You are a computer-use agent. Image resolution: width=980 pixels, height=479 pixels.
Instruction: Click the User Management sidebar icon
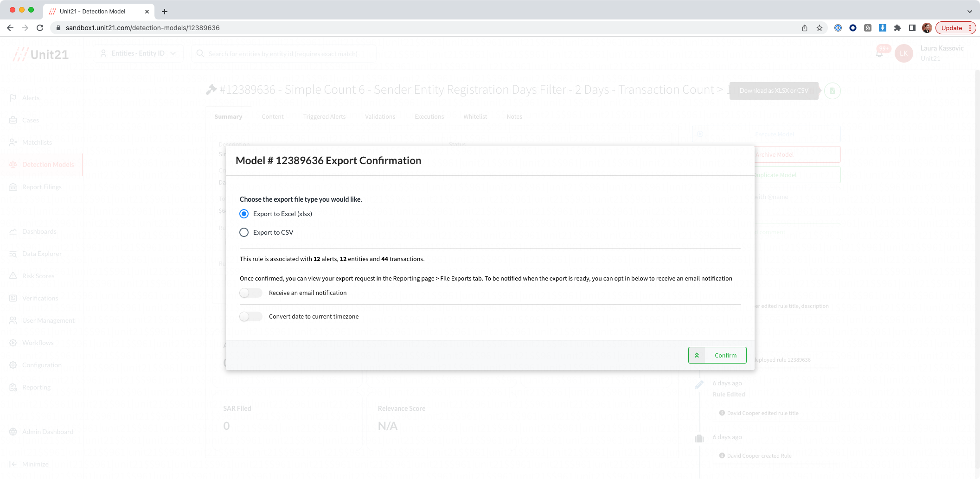(x=13, y=320)
